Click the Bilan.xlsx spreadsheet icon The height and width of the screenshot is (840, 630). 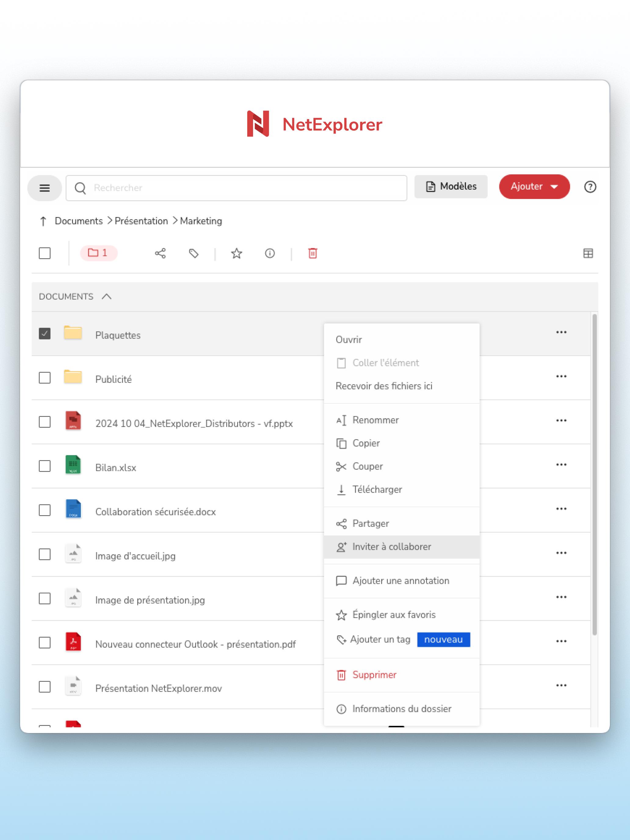click(73, 465)
